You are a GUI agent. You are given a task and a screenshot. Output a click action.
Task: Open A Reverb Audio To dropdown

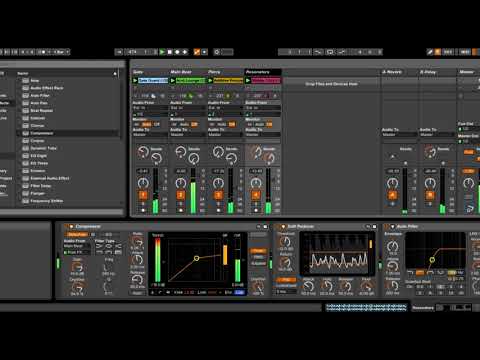pyautogui.click(x=399, y=135)
